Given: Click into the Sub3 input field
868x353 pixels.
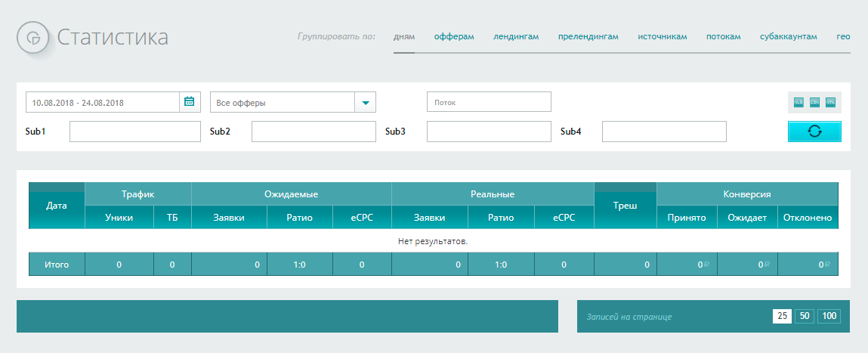Looking at the screenshot, I should tap(489, 132).
